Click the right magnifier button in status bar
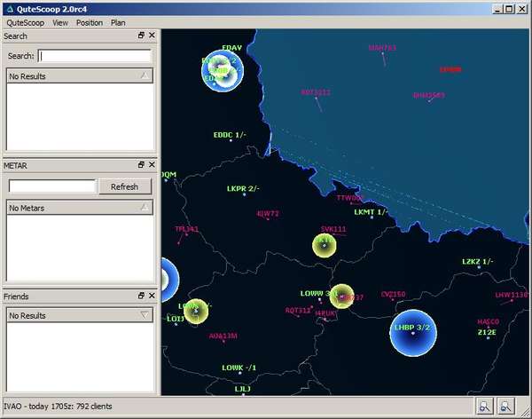This screenshot has height=419, width=532. pyautogui.click(x=506, y=406)
